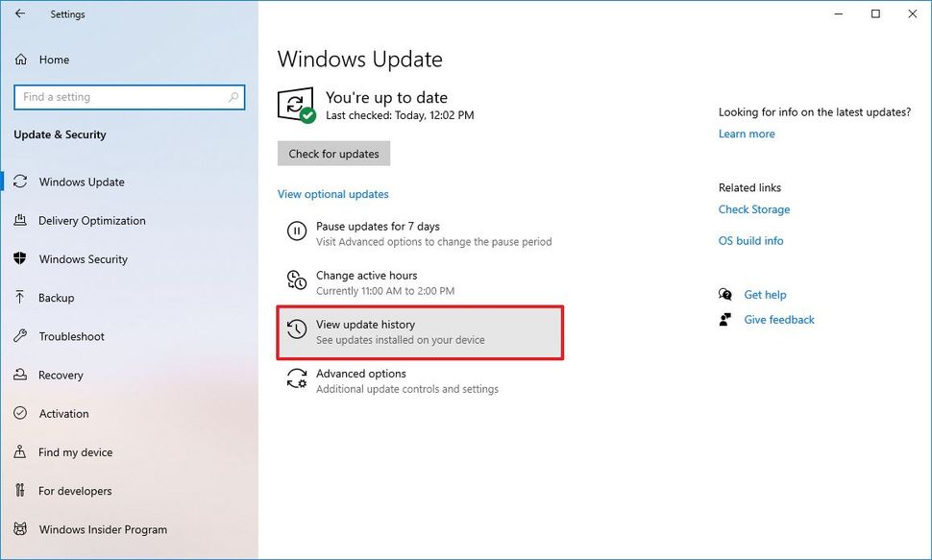
Task: Click the Give feedback link
Action: 779,320
